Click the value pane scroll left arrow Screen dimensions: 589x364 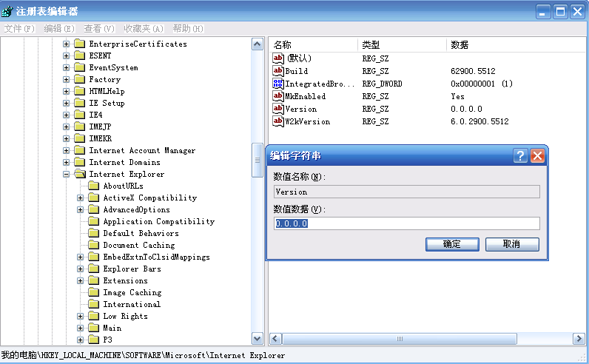tap(275, 339)
